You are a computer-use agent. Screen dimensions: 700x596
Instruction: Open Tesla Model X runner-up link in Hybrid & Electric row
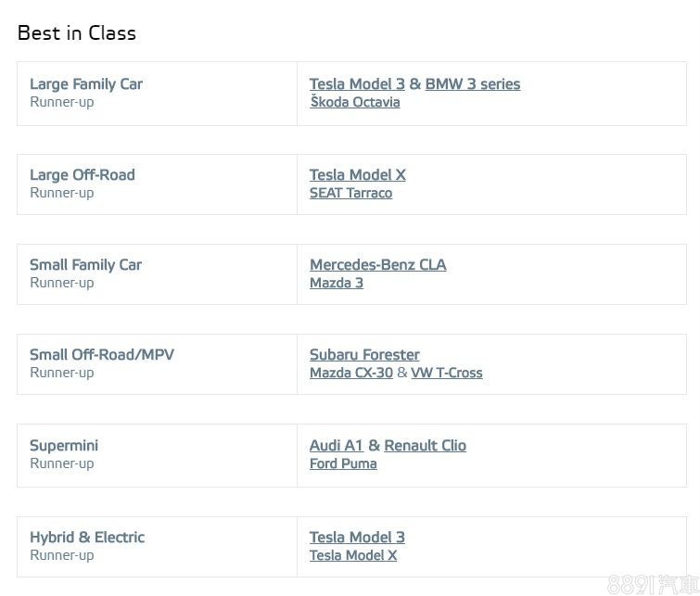point(353,555)
